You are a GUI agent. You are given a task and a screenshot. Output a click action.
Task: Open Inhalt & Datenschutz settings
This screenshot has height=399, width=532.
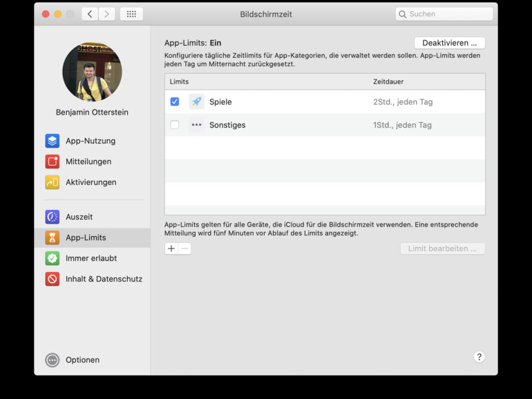(x=103, y=279)
